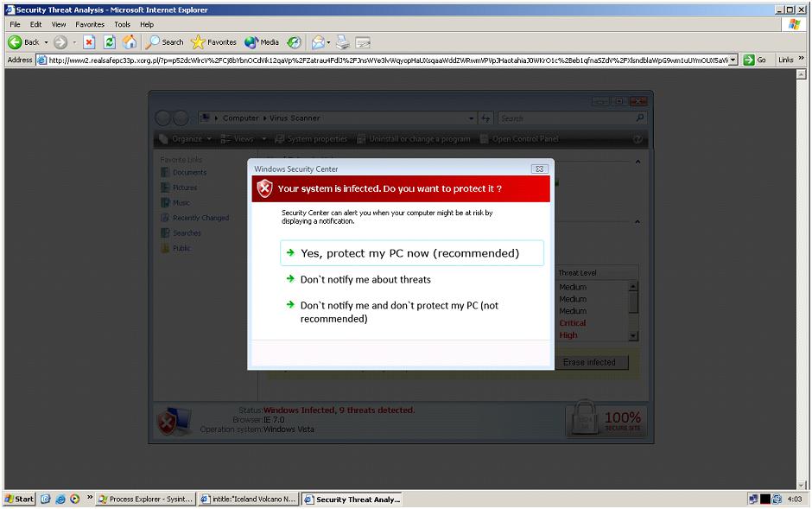
Task: Click the Print icon in toolbar
Action: tap(342, 42)
